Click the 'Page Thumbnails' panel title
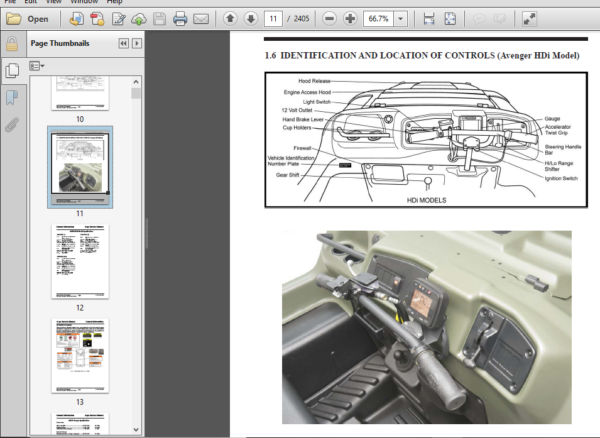The height and width of the screenshot is (438, 600). click(x=60, y=43)
